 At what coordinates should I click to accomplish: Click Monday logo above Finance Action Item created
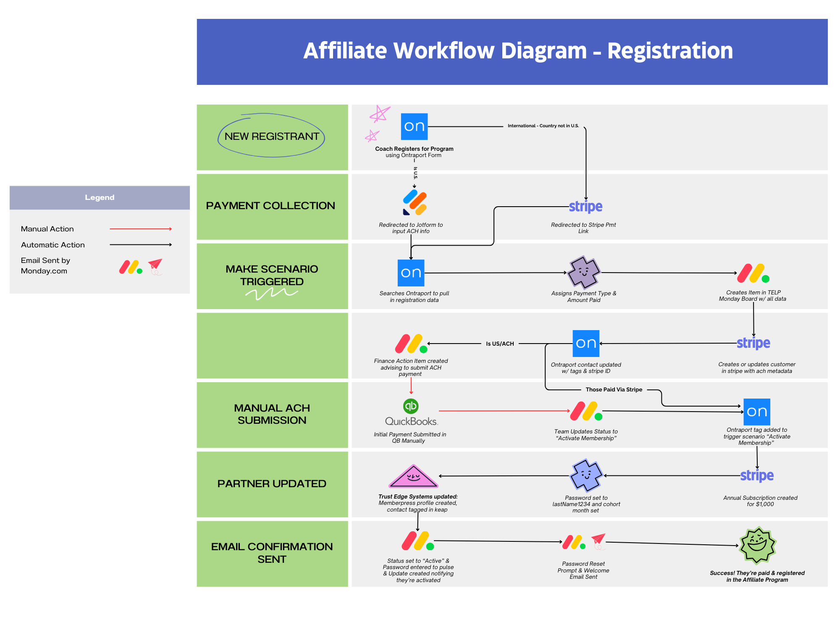point(411,344)
